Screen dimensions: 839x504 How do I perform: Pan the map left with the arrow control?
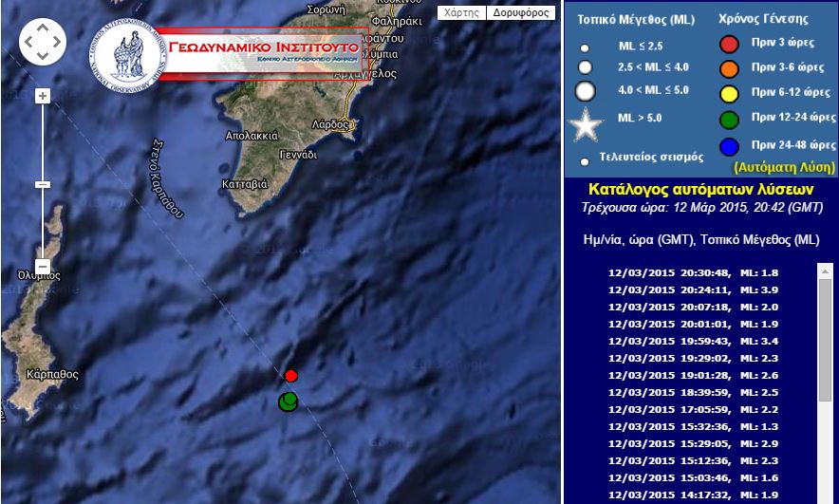[28, 42]
